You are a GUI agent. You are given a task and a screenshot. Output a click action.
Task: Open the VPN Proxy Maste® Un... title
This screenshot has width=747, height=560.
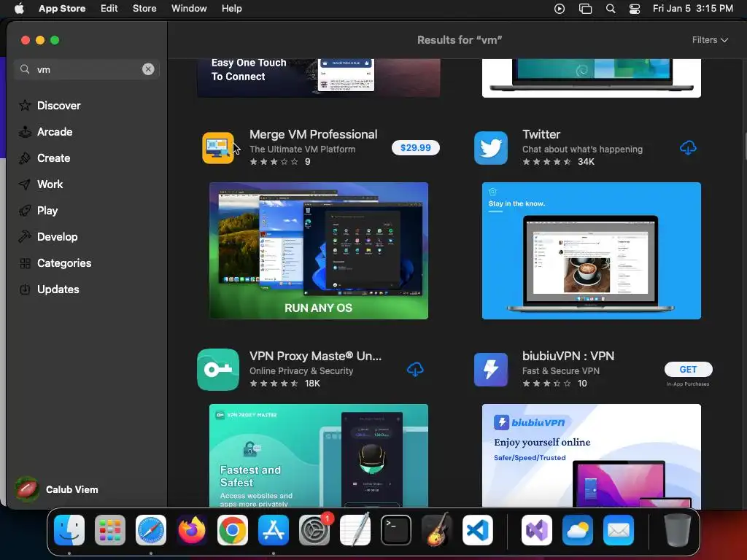pos(315,356)
